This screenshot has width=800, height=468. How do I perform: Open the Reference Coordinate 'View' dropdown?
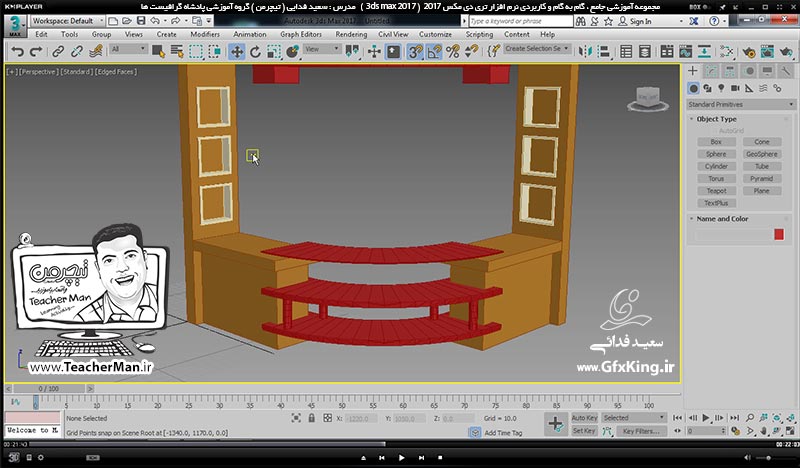tap(321, 49)
